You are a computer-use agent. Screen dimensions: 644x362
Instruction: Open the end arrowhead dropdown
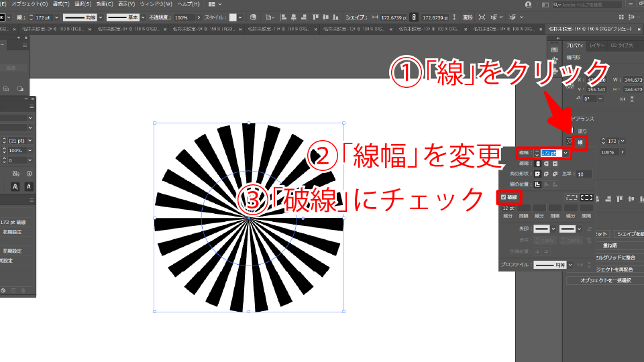(579, 229)
